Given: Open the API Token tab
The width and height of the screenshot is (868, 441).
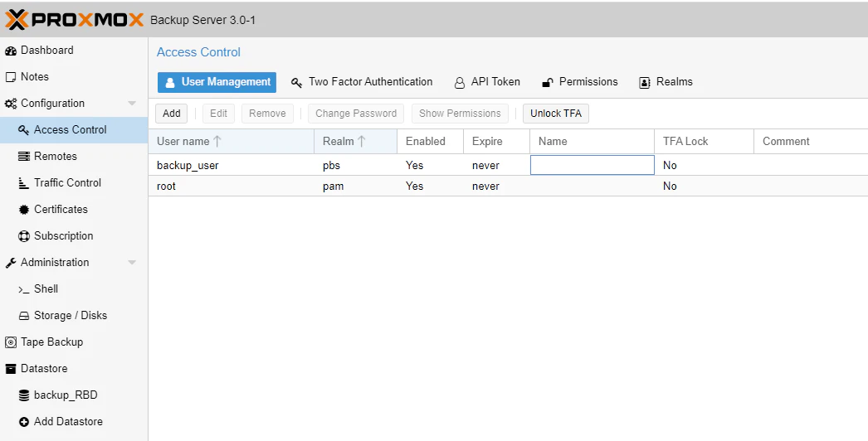Looking at the screenshot, I should (487, 82).
